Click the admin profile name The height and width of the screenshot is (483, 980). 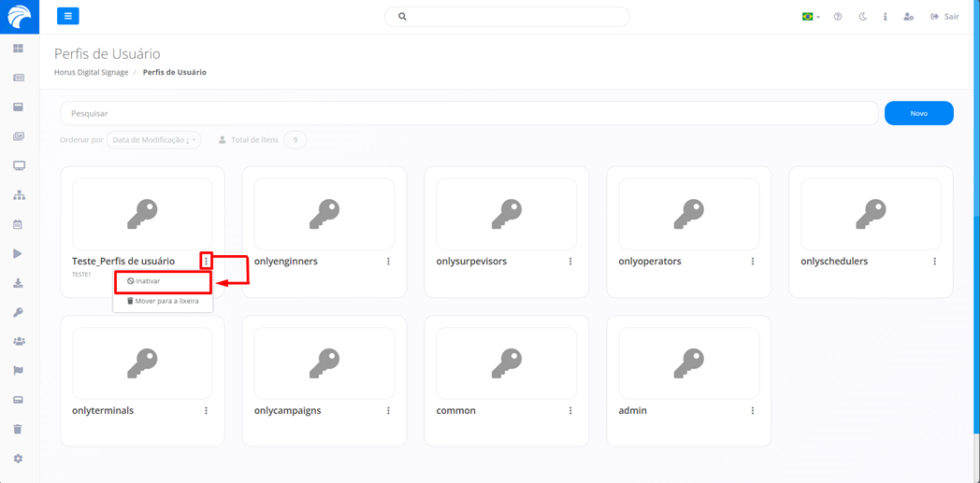pos(632,411)
